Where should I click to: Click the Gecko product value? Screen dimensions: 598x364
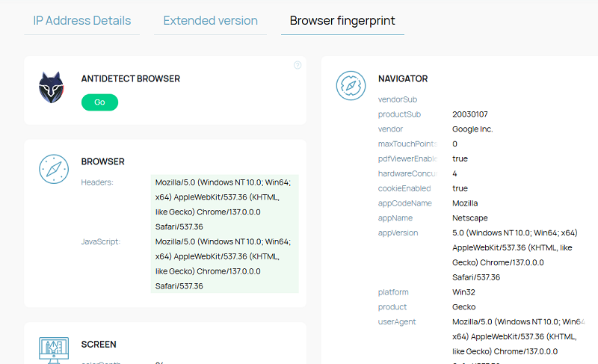click(x=463, y=307)
